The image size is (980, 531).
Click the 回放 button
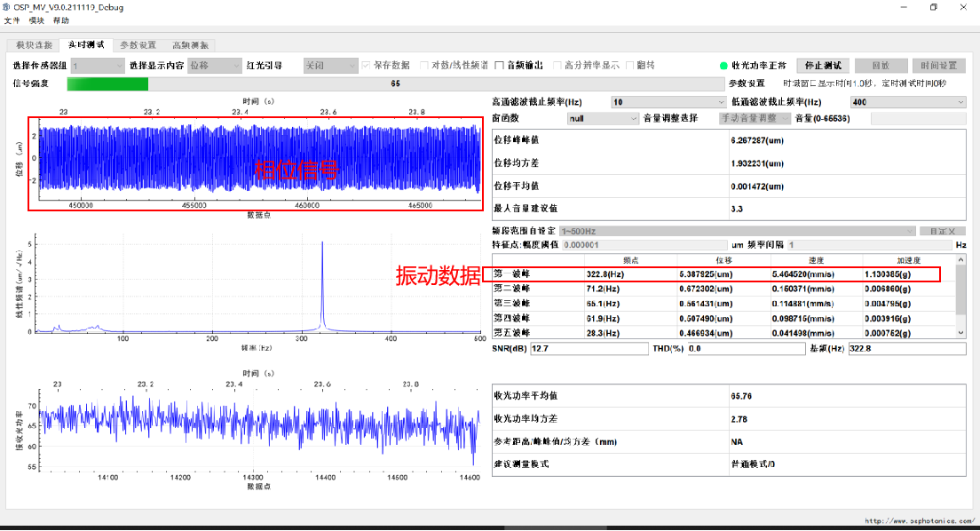pyautogui.click(x=881, y=66)
